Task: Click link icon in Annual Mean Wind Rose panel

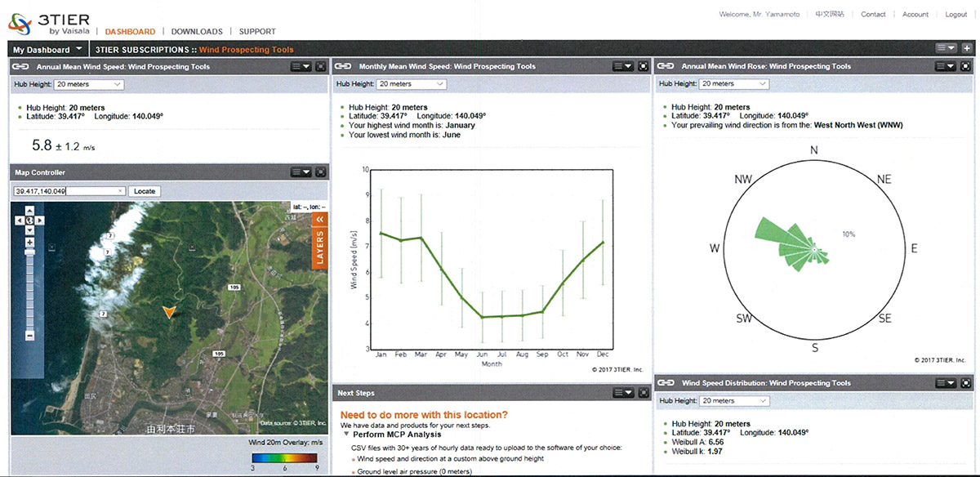Action: click(x=666, y=66)
